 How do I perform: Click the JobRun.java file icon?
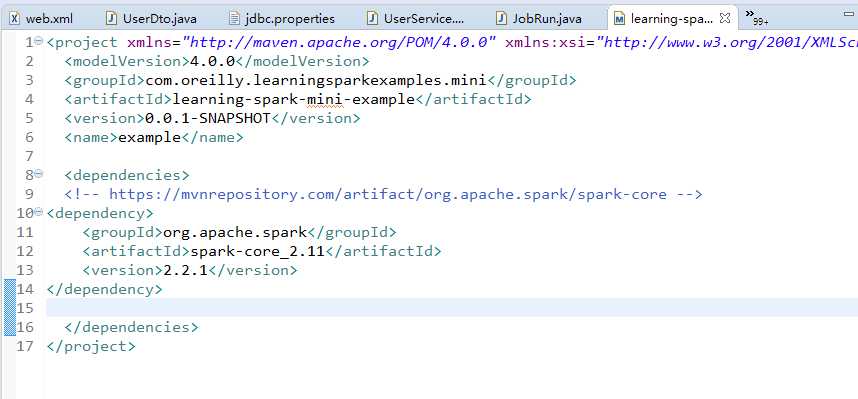[501, 19]
